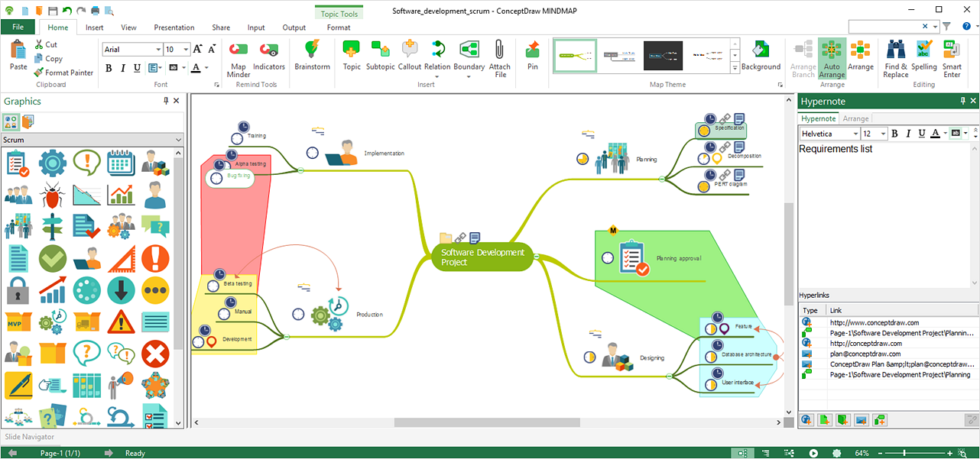Open the Scrum library dropdown in Graphics
Image resolution: width=980 pixels, height=459 pixels.
click(x=178, y=140)
